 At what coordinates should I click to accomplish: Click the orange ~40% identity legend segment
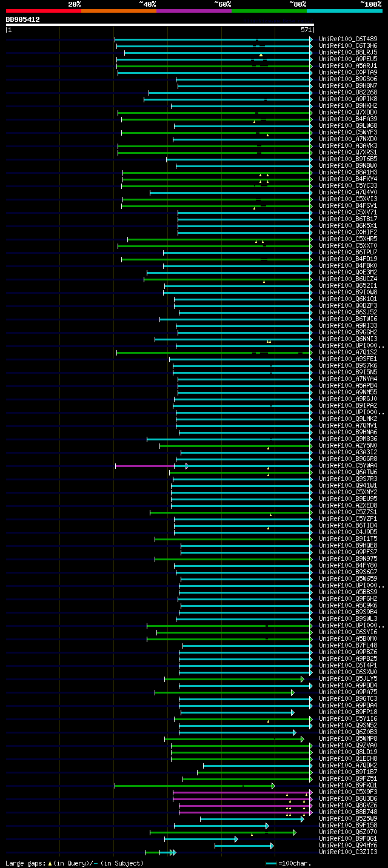[x=118, y=10]
